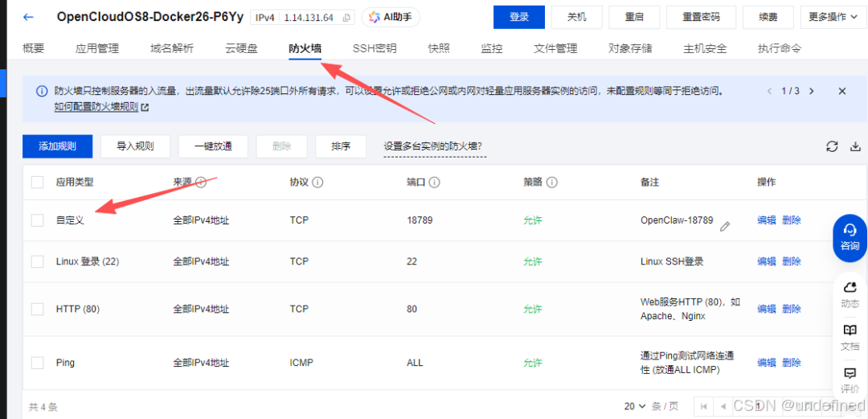
Task: Click the info icon in the notice banner
Action: [x=42, y=91]
